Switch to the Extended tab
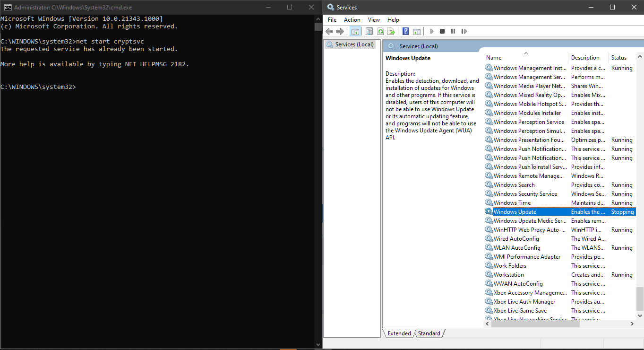 (399, 333)
